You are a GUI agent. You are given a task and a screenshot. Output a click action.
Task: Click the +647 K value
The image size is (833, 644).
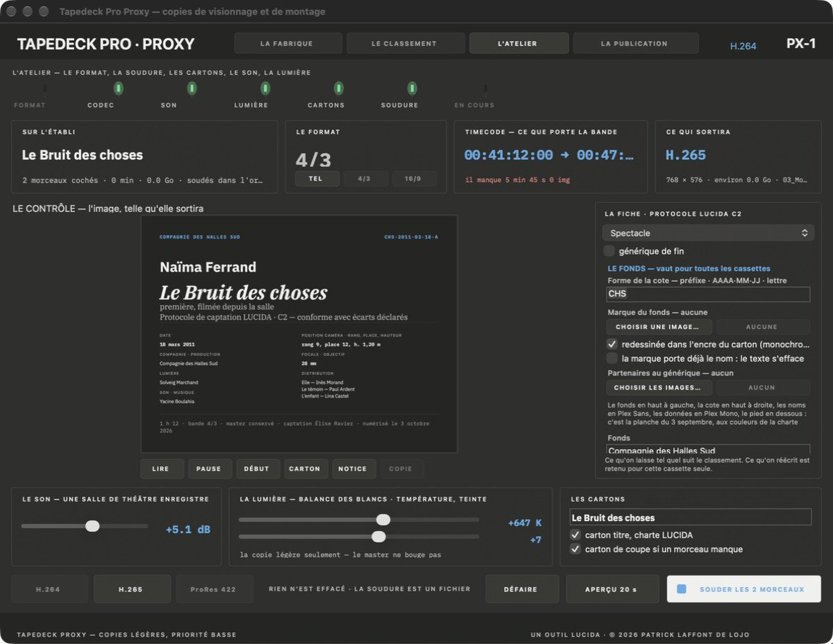coord(525,523)
